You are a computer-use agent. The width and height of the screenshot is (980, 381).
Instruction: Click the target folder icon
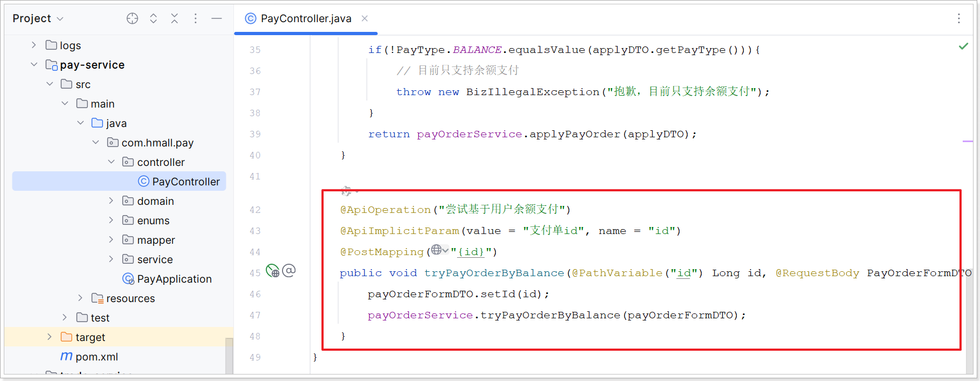[x=66, y=337]
